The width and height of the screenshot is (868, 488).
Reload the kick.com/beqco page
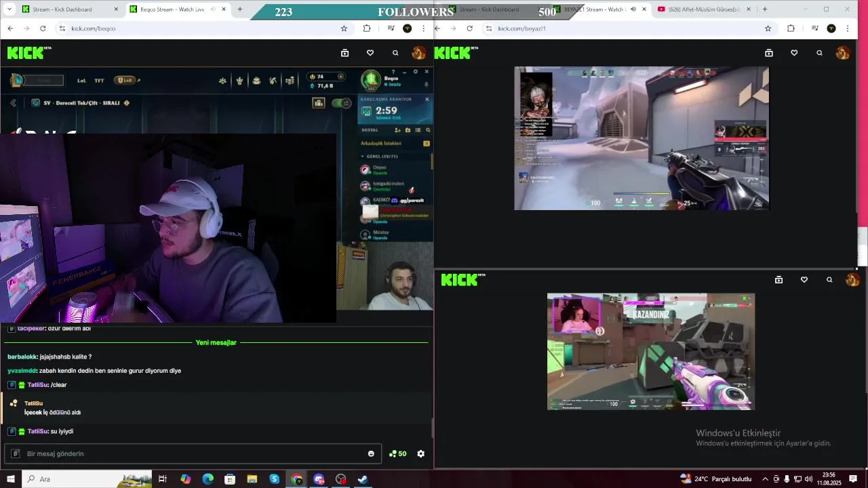point(43,28)
